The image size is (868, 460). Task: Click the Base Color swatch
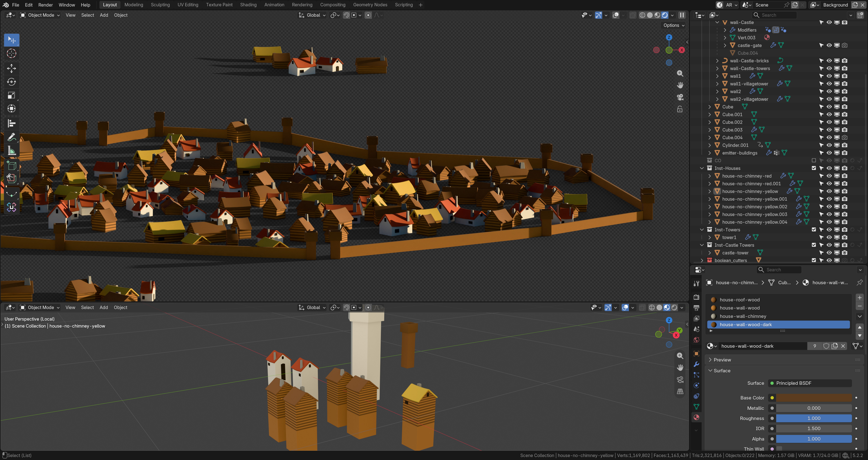[x=814, y=398]
